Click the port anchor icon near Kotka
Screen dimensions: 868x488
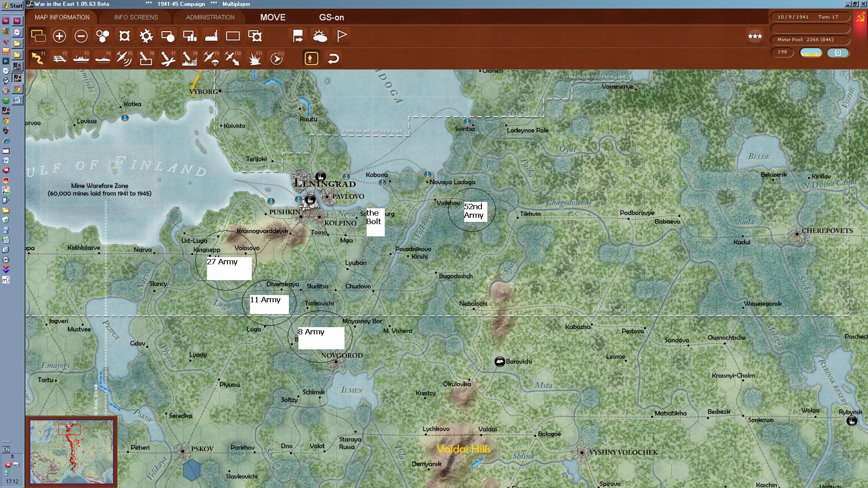pos(125,117)
